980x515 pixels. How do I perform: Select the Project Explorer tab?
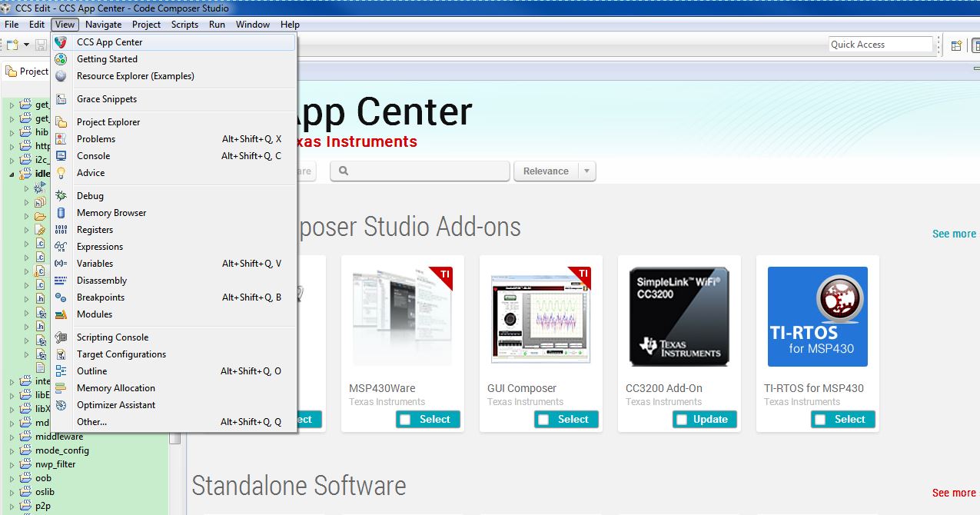pyautogui.click(x=27, y=71)
